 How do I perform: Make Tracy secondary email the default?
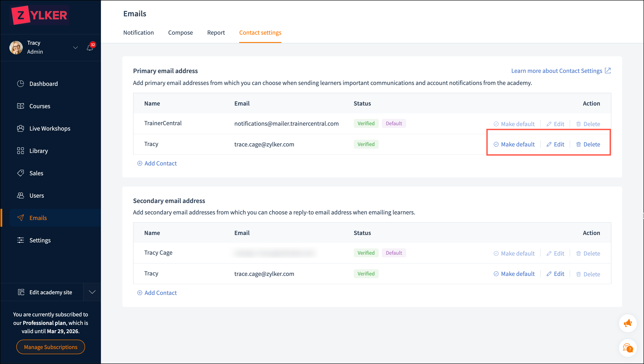click(514, 274)
